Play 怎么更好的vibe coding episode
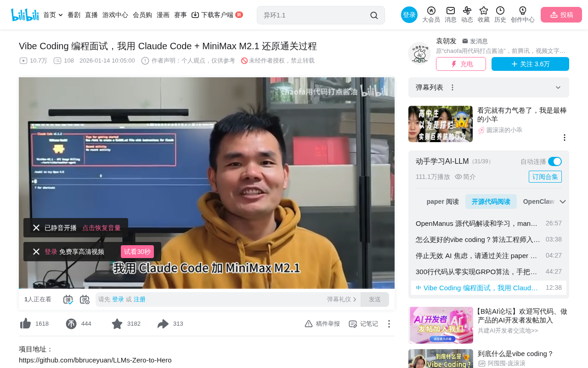The image size is (588, 368). pos(489,239)
